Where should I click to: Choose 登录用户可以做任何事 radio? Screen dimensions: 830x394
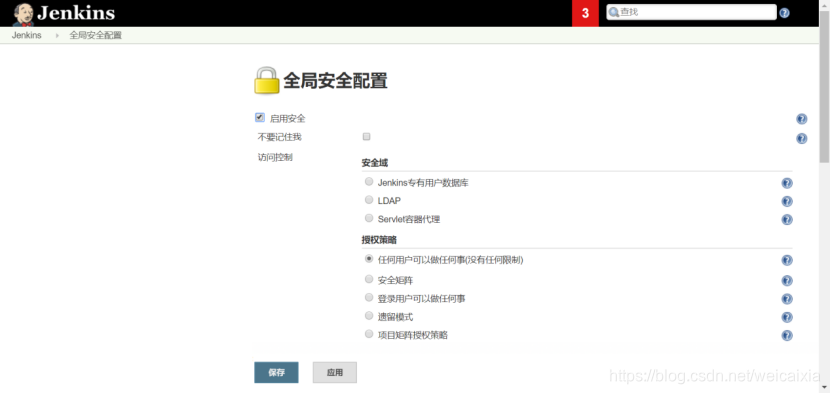(x=369, y=297)
